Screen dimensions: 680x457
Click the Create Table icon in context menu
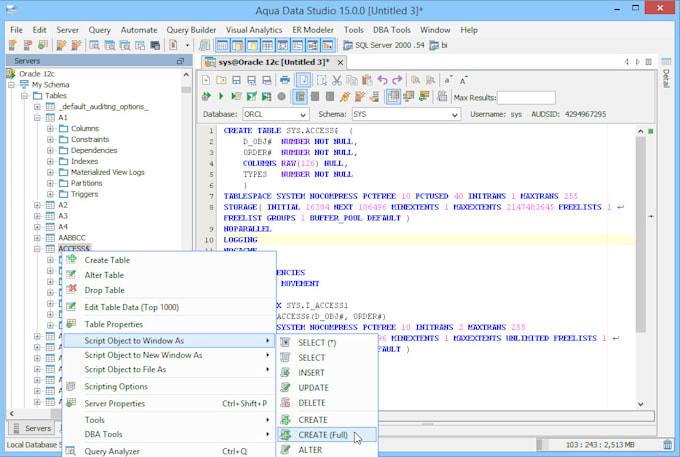[x=71, y=260]
